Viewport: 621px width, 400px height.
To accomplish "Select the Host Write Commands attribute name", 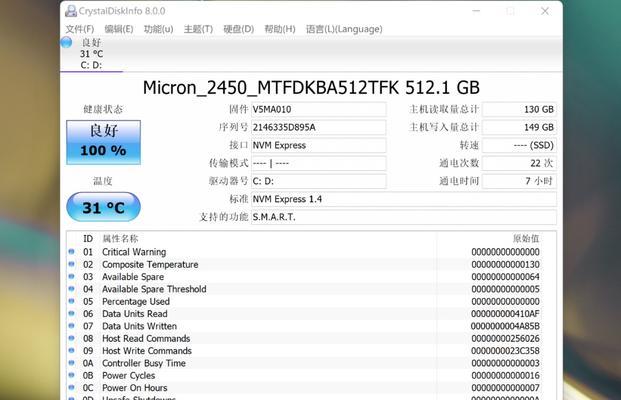I will tap(147, 351).
